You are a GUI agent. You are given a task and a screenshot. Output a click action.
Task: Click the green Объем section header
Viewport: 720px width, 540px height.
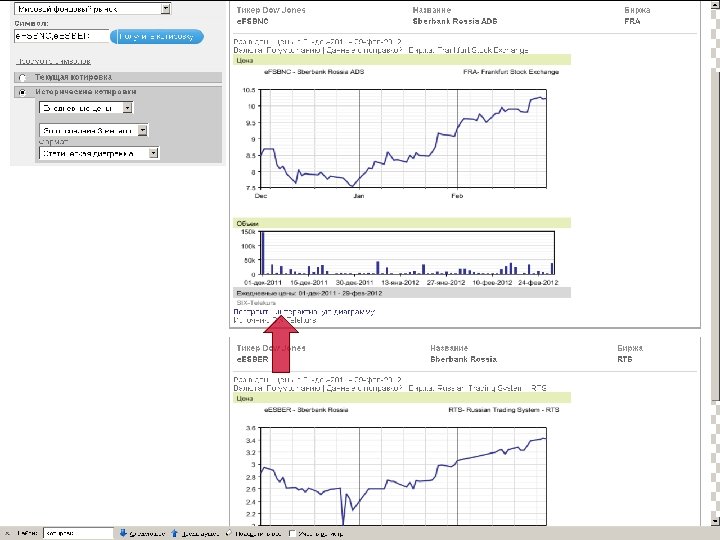click(x=402, y=223)
